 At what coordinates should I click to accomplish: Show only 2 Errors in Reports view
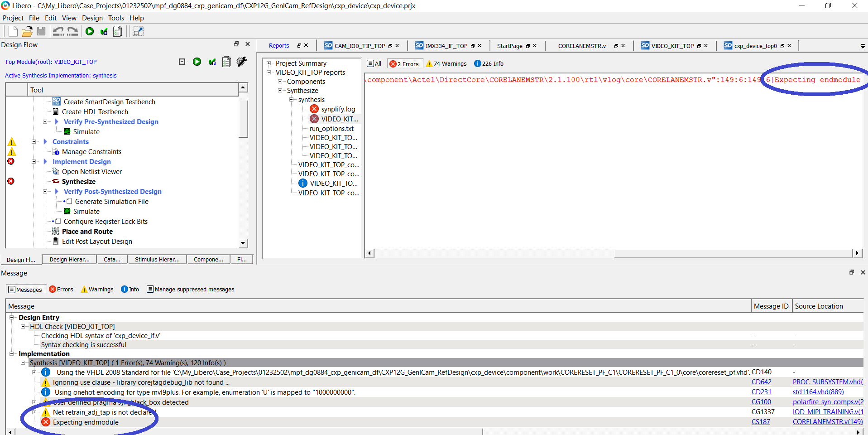pyautogui.click(x=404, y=64)
